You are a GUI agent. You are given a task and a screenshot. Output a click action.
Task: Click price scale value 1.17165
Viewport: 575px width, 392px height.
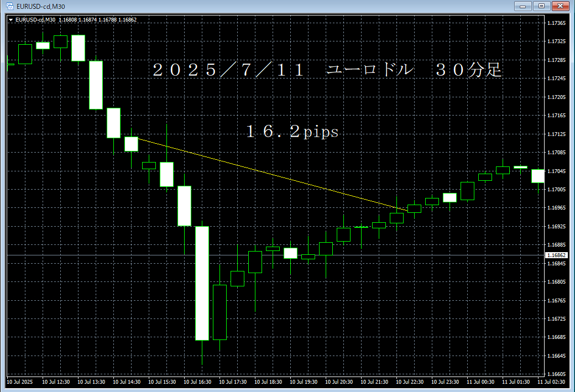point(556,116)
